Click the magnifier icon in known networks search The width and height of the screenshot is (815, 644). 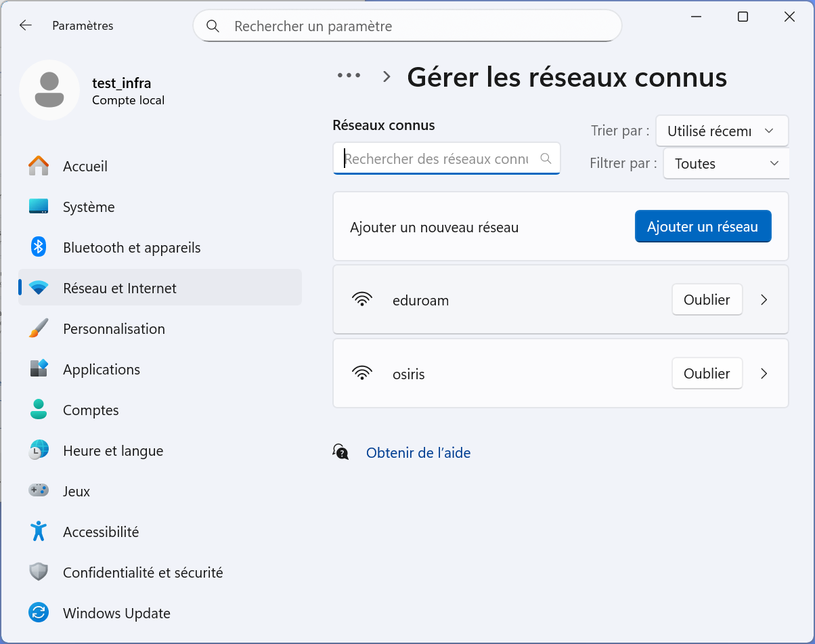coord(546,159)
